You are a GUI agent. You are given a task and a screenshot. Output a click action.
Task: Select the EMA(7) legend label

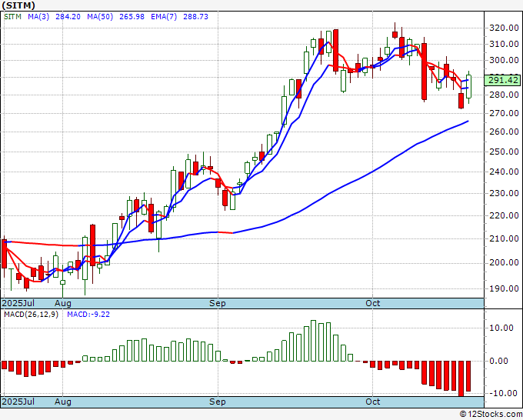point(164,16)
